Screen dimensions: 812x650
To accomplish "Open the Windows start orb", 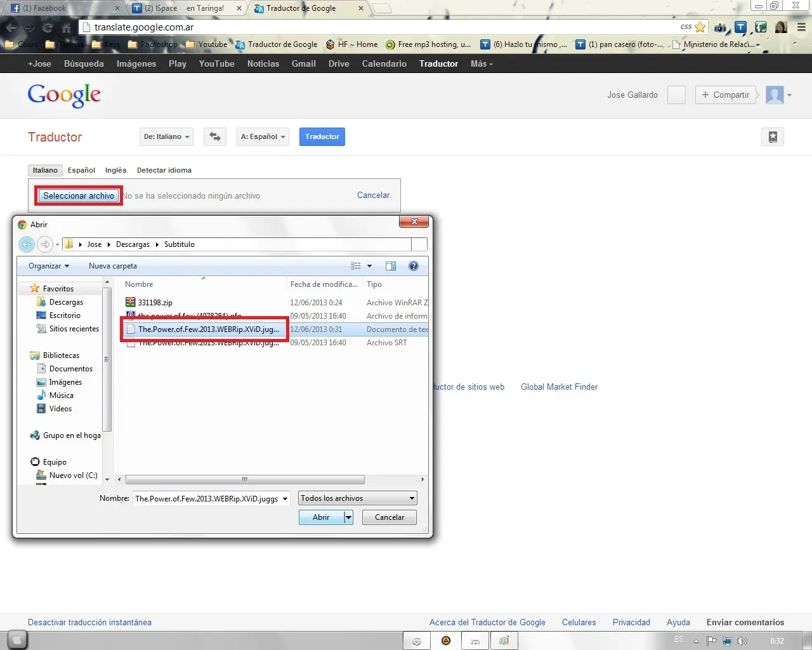I will pyautogui.click(x=17, y=640).
